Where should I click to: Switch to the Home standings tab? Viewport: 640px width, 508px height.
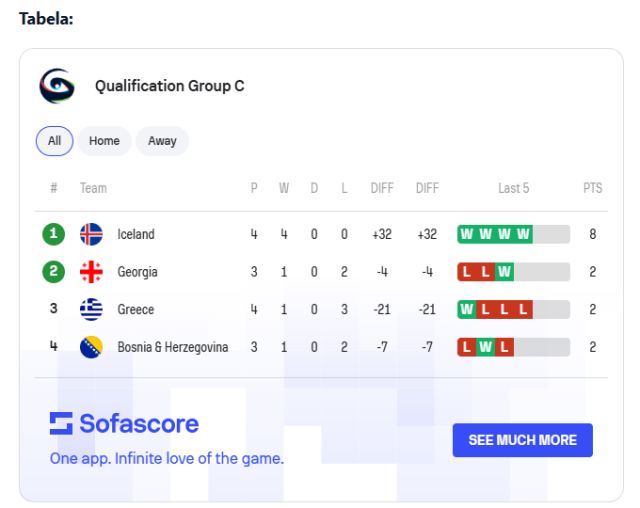click(x=104, y=141)
